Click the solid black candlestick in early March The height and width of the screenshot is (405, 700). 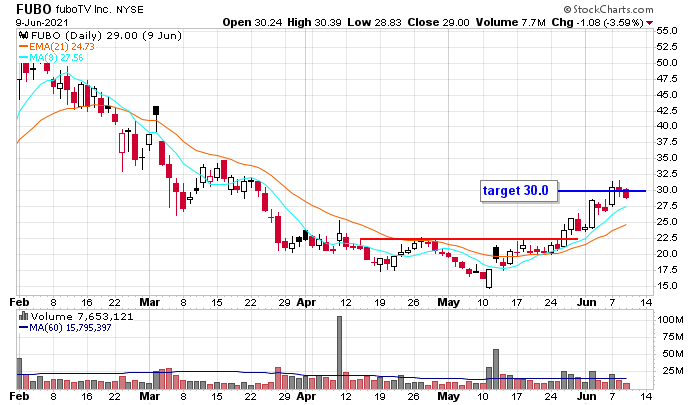click(156, 111)
